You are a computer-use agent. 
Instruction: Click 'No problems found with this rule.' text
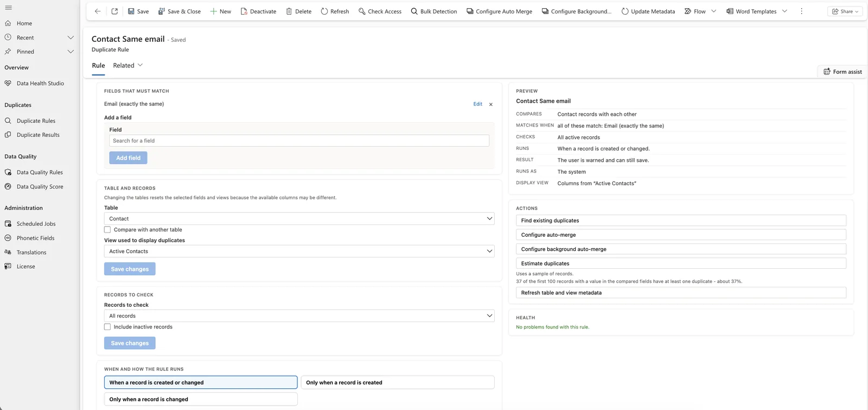552,327
